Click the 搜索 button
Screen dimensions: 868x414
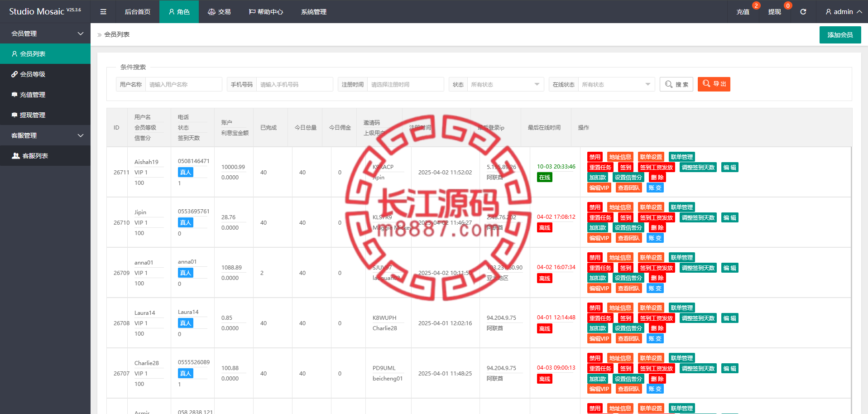click(676, 84)
